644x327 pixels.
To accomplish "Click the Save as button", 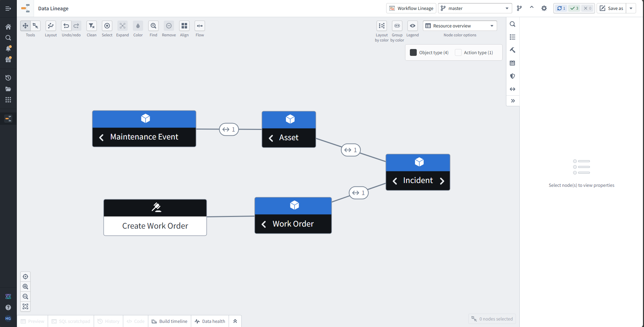I will (x=611, y=8).
